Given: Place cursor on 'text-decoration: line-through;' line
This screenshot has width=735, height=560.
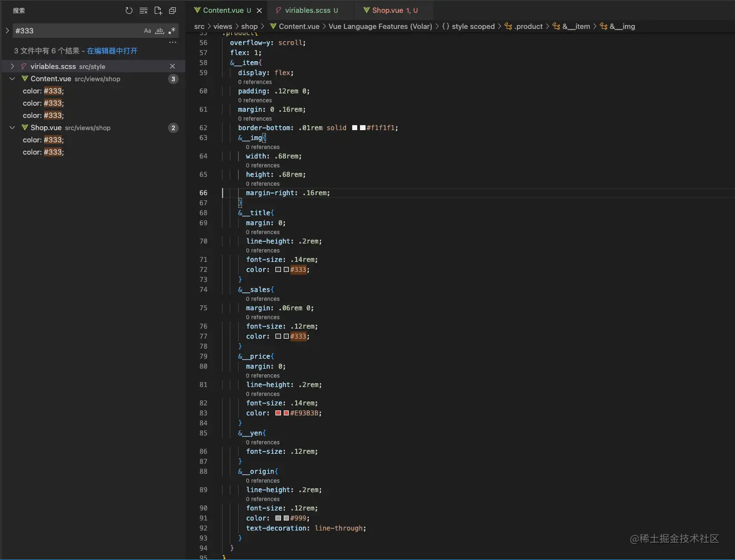Looking at the screenshot, I should (x=306, y=528).
